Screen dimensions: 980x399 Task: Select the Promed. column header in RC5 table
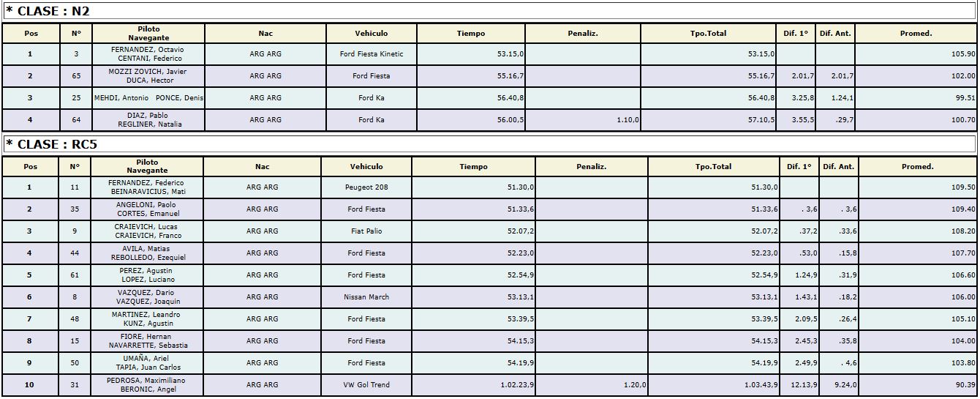pos(918,167)
